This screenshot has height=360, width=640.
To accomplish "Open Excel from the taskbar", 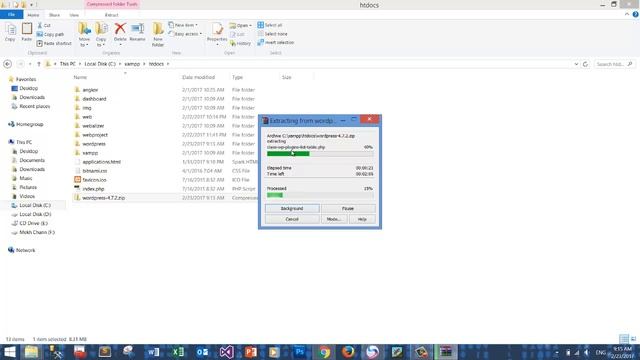I will [x=178, y=352].
